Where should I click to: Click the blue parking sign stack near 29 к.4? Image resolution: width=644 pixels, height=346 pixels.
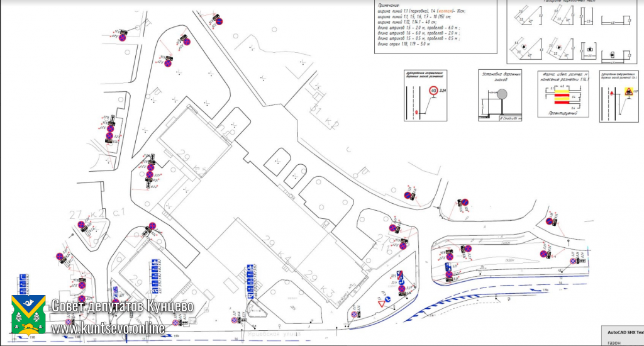tap(251, 281)
